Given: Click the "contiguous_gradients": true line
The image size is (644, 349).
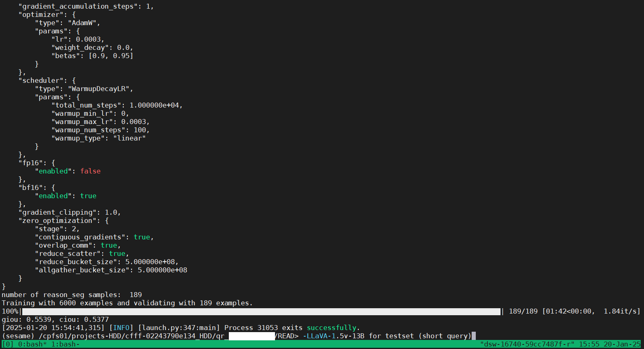Looking at the screenshot, I should click(94, 237).
